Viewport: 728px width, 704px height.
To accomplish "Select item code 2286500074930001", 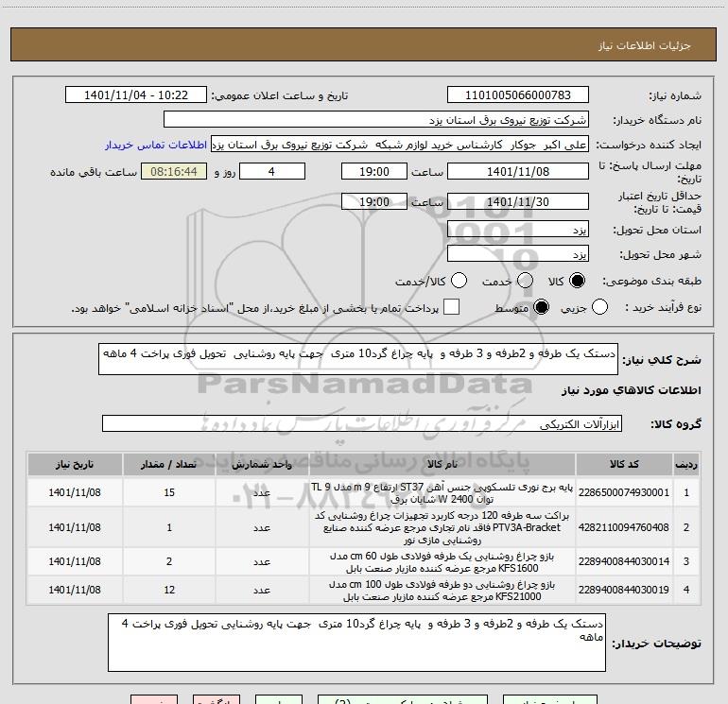I will (x=624, y=492).
